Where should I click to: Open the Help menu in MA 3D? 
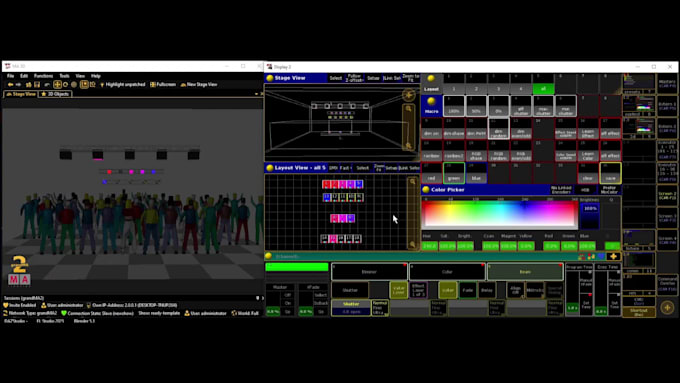[x=96, y=76]
